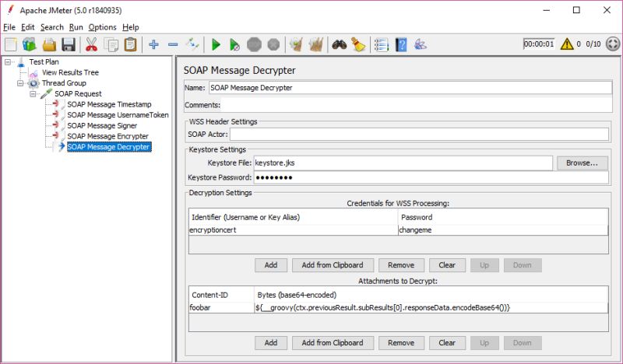Click the thread status circle icon
The image size is (623, 364).
point(613,44)
